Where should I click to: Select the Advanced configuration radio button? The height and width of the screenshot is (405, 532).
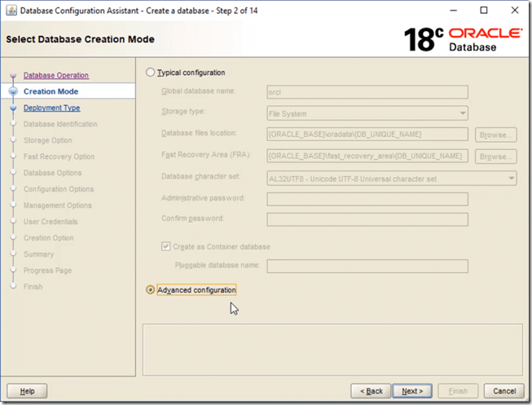point(150,290)
